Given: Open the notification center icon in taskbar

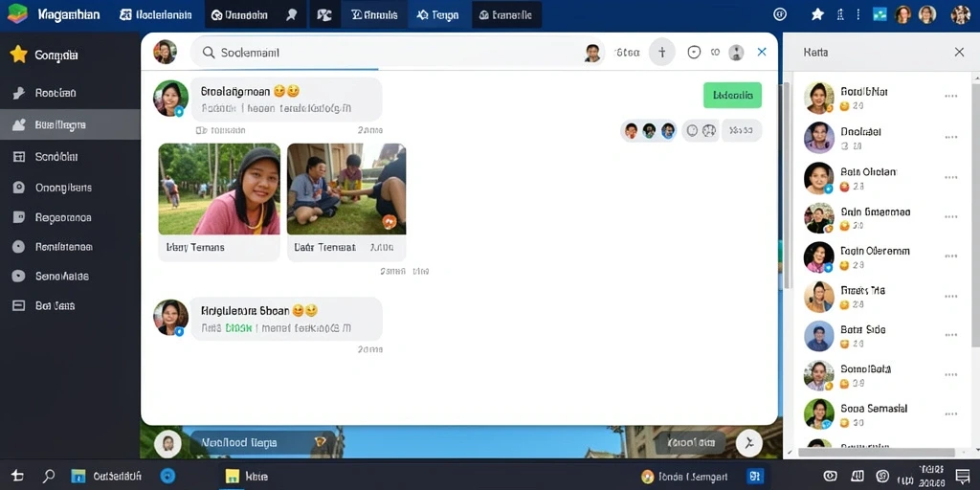Looking at the screenshot, I should click(x=962, y=476).
